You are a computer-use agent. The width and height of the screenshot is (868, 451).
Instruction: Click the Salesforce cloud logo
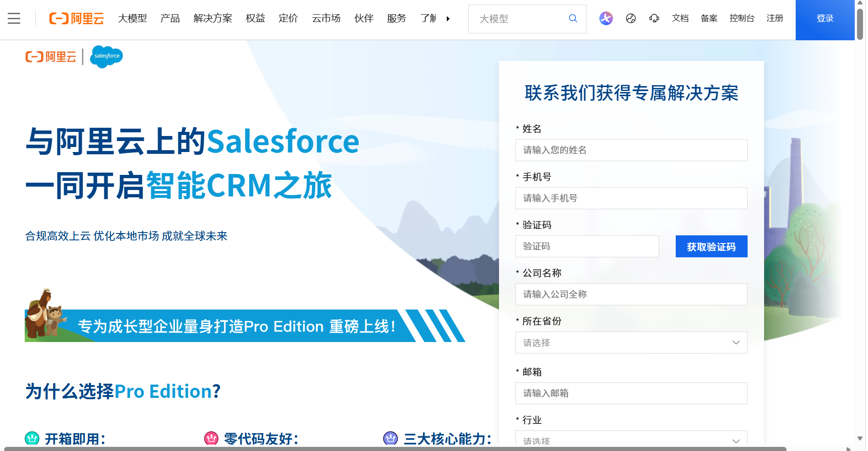coord(106,57)
